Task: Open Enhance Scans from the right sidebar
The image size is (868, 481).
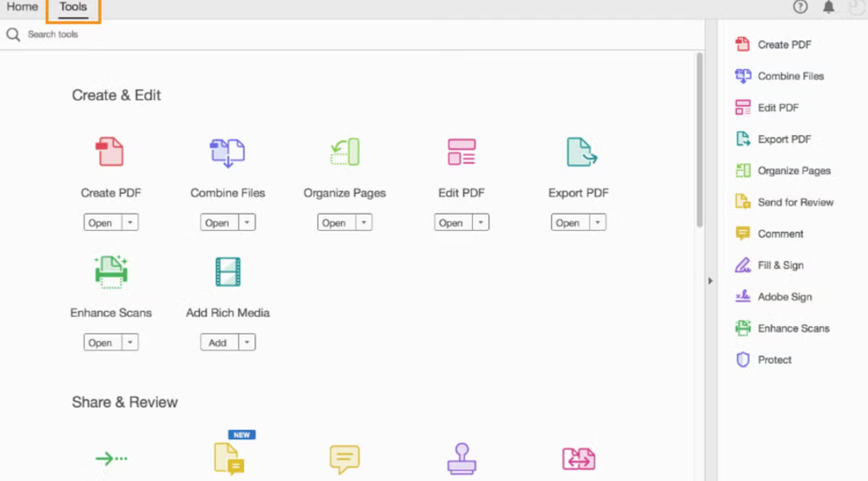Action: tap(783, 328)
